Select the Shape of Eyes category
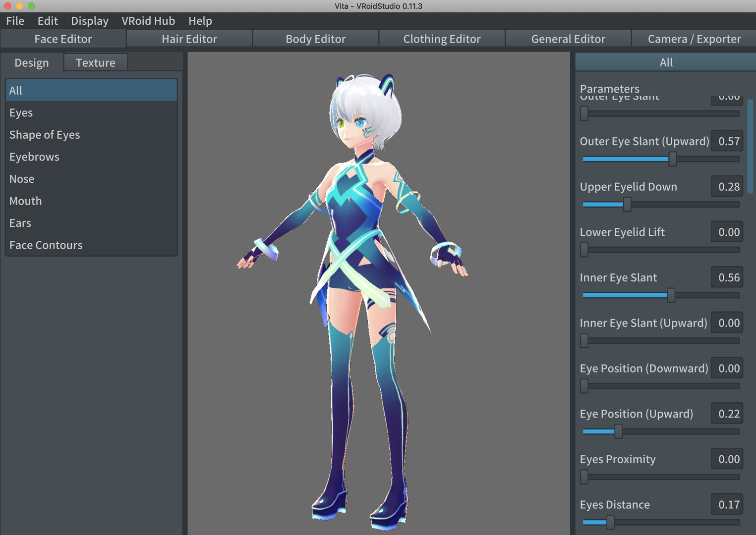Image resolution: width=756 pixels, height=535 pixels. click(45, 134)
